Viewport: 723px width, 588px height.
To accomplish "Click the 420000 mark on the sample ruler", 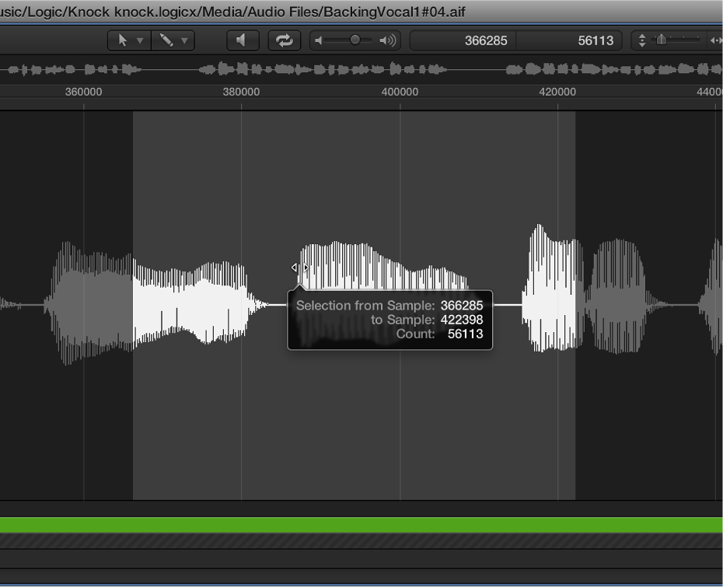I will coord(557,92).
